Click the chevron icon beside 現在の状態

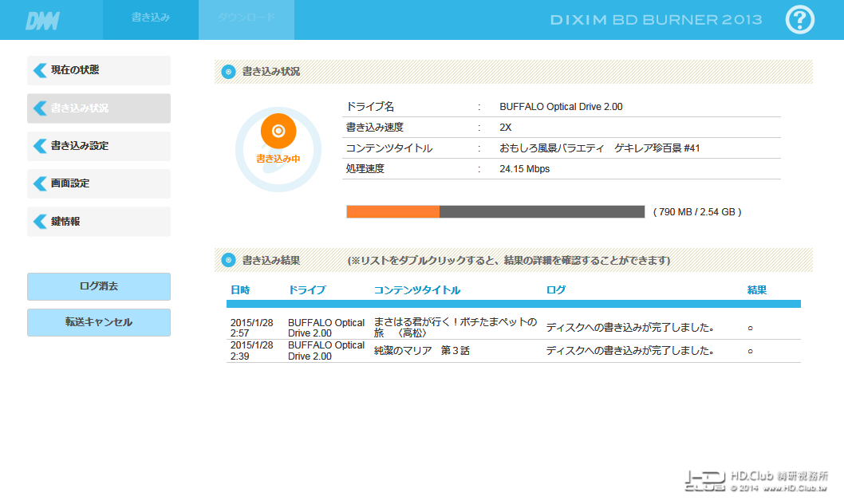pyautogui.click(x=40, y=70)
